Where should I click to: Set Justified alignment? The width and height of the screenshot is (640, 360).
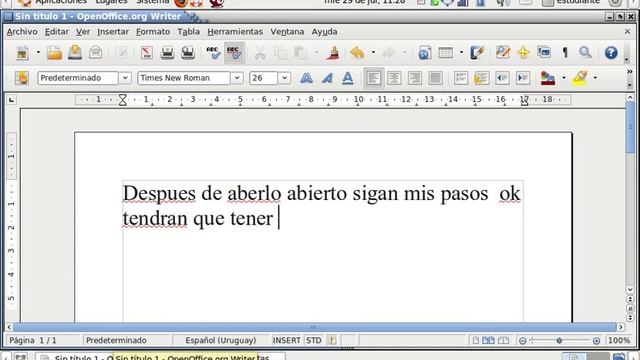(x=435, y=78)
